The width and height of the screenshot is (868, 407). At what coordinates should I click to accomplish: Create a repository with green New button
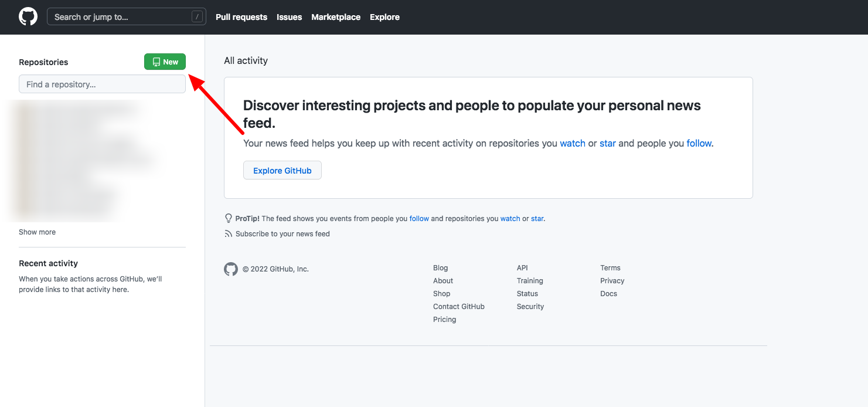point(165,62)
